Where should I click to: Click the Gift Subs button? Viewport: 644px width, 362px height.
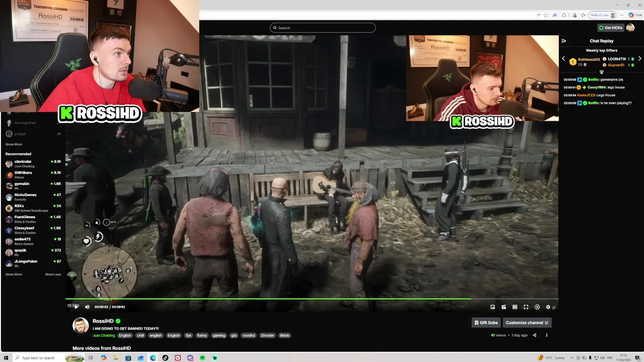coord(486,323)
